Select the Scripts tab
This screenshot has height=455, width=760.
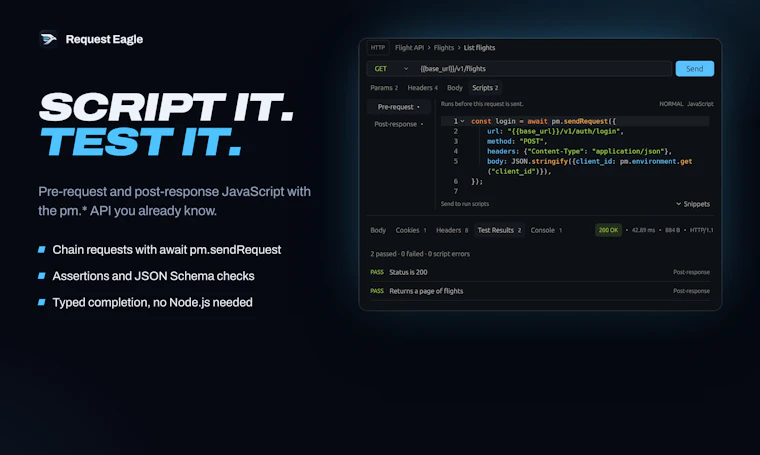(485, 88)
